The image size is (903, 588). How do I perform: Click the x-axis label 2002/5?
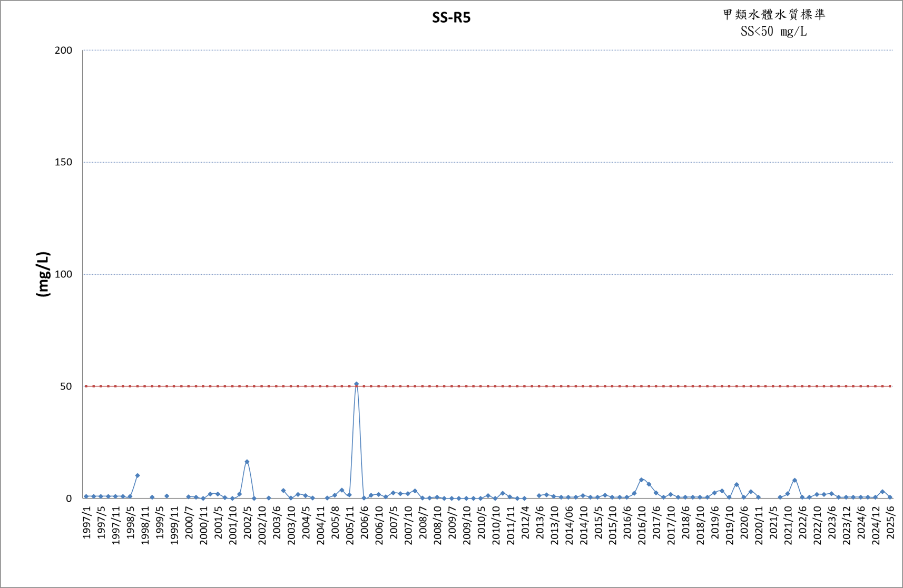(x=248, y=523)
